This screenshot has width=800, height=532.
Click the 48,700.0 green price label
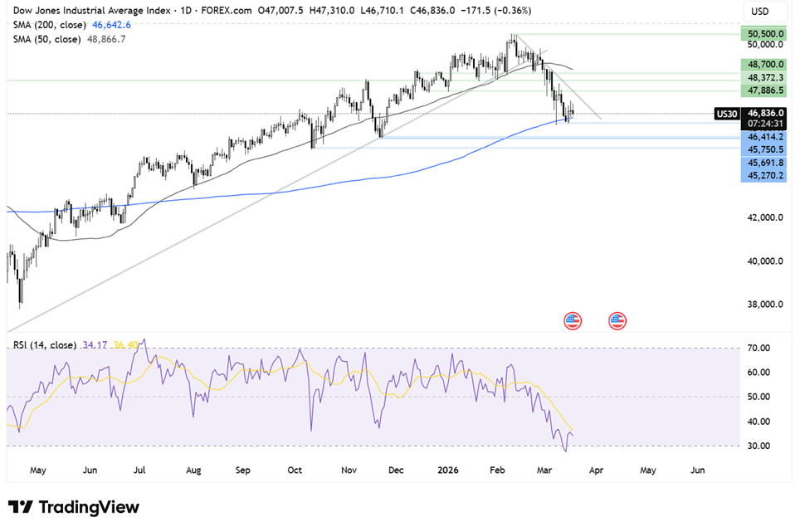coord(763,64)
